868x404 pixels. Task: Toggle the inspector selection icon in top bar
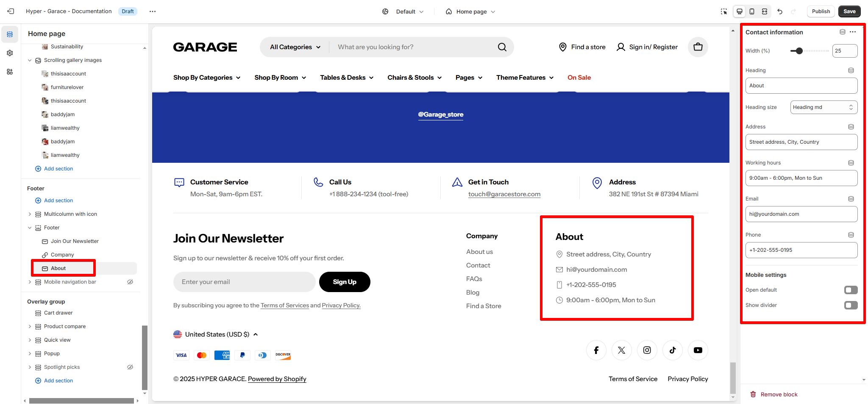724,11
